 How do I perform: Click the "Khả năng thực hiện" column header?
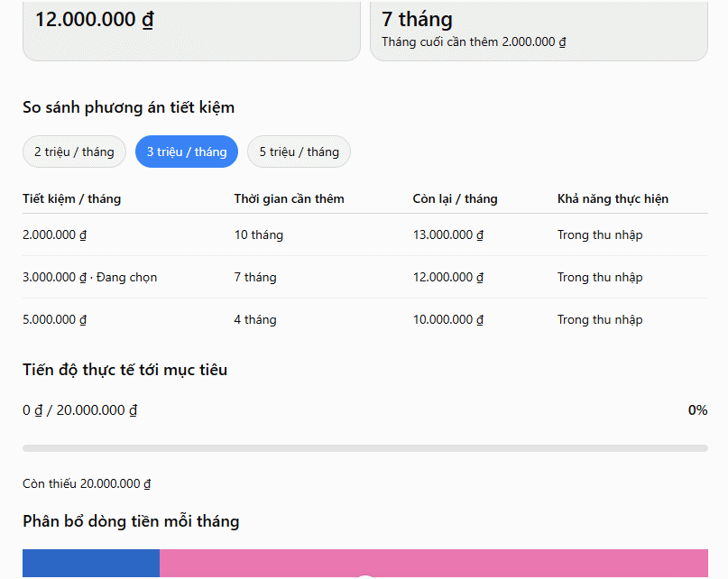pyautogui.click(x=613, y=198)
